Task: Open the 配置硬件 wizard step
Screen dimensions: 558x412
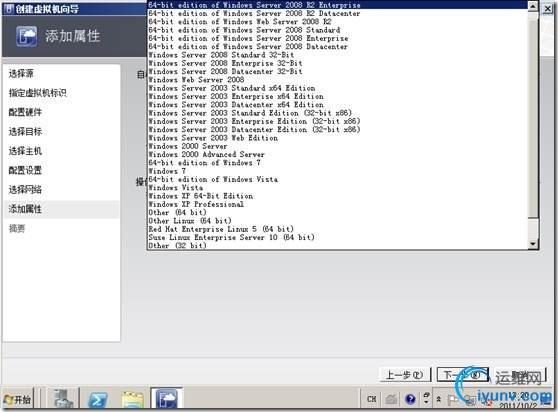Action: click(25, 112)
